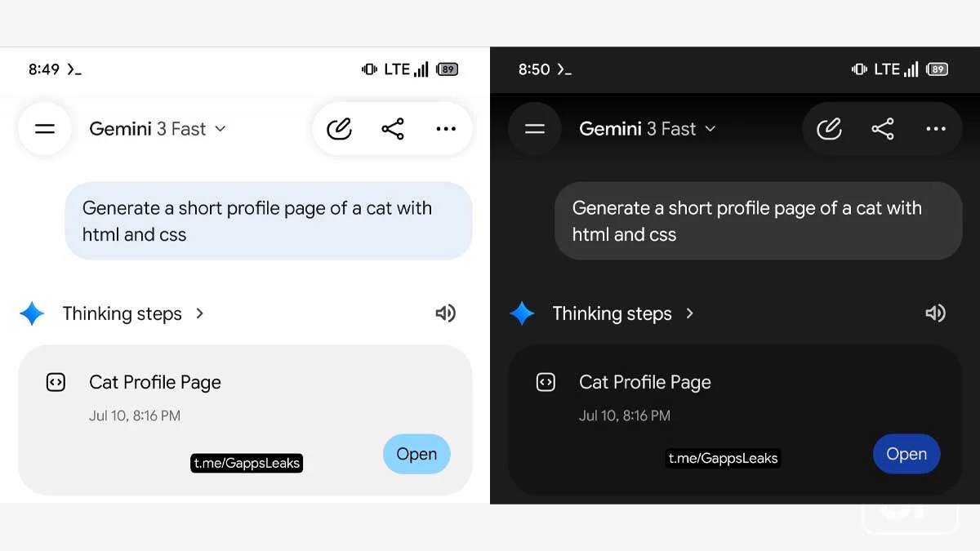
Task: Expand Thinking steps in dark screen
Action: click(623, 313)
